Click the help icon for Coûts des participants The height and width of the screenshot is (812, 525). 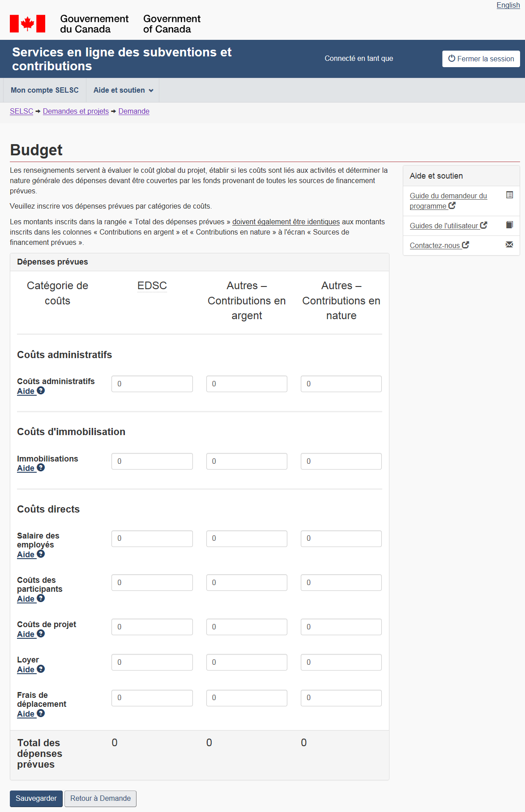[x=41, y=598]
